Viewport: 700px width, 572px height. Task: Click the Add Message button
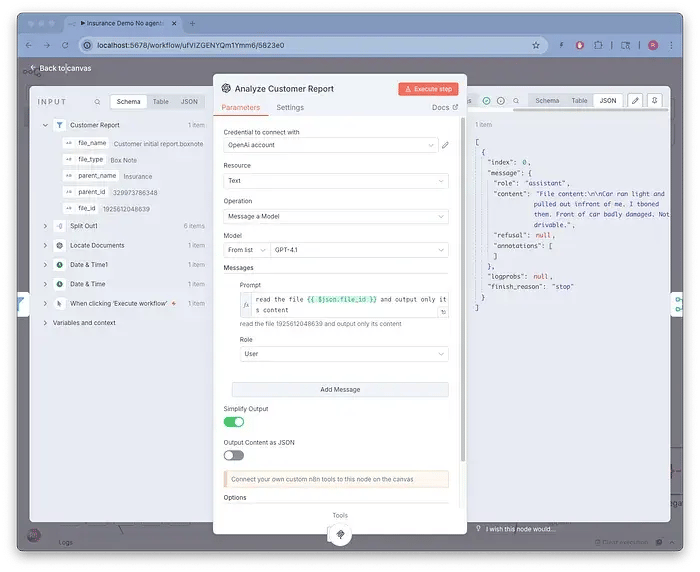click(x=340, y=389)
